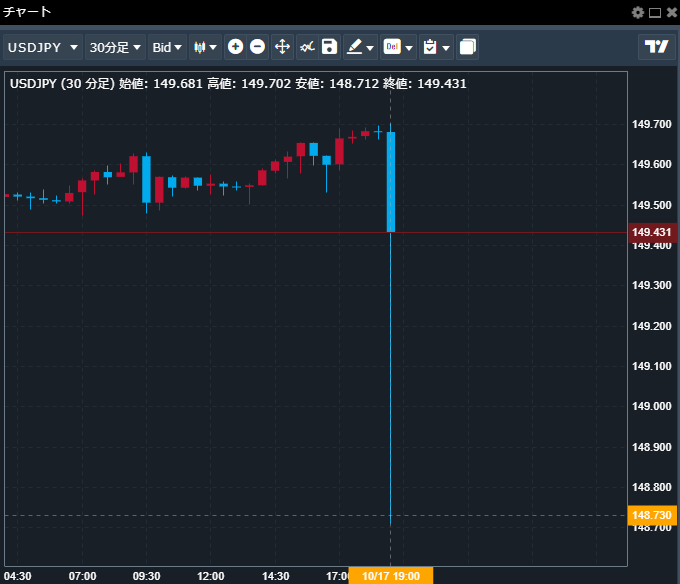Open the 30分足 timeframe dropdown

coord(115,47)
